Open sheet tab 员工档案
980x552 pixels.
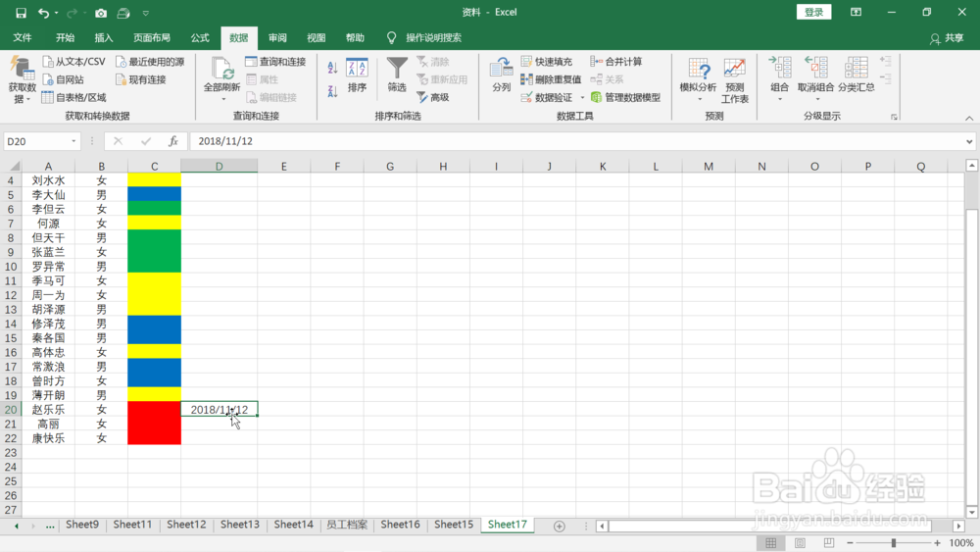tap(347, 525)
